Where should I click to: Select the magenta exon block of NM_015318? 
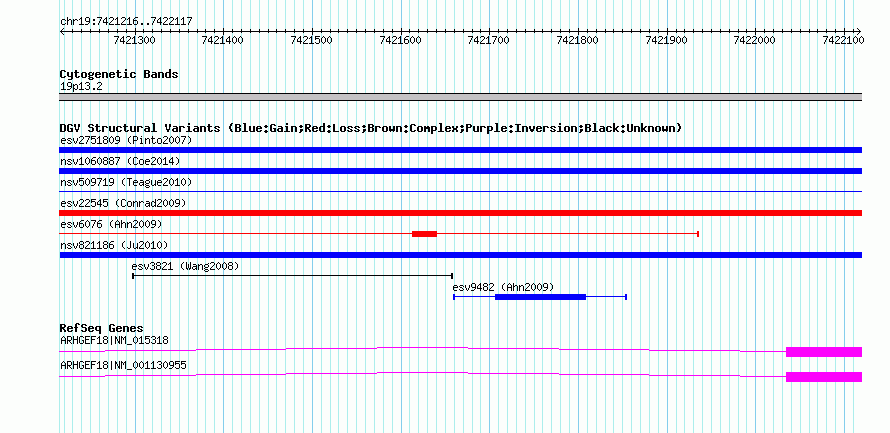tap(824, 352)
